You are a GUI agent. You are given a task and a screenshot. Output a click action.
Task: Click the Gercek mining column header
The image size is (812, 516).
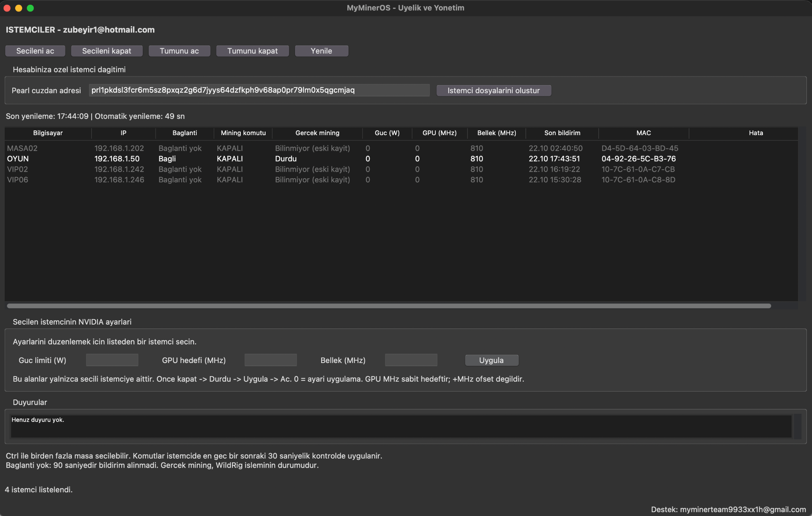(317, 133)
